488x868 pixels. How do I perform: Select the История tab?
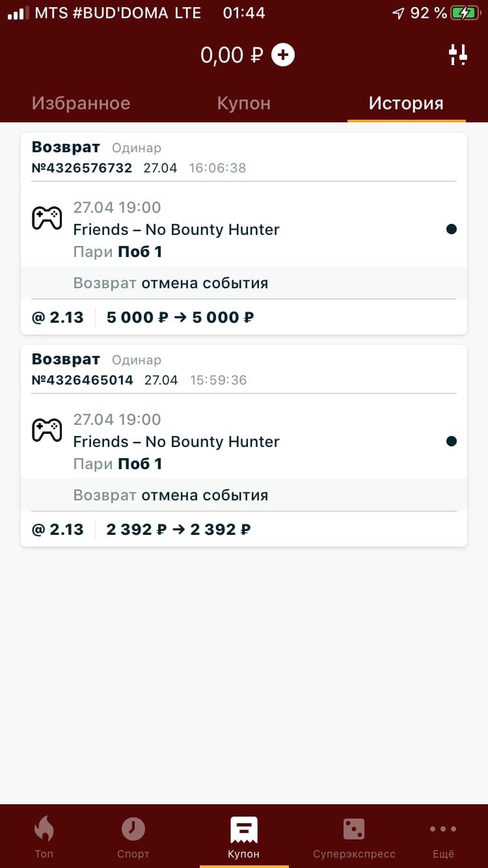point(406,103)
